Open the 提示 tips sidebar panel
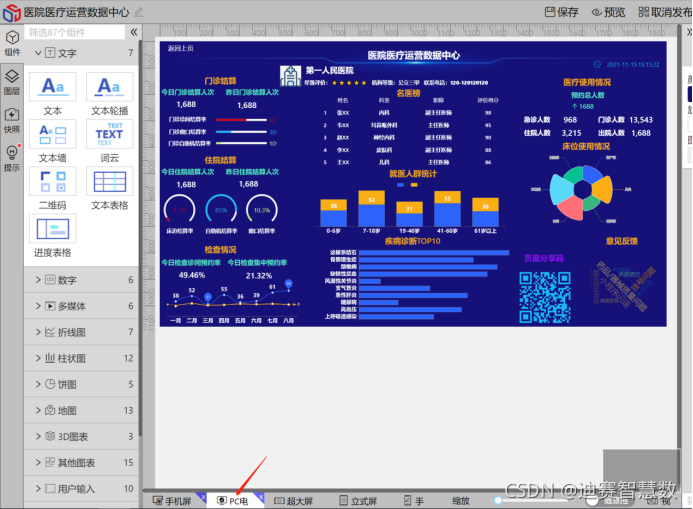 tap(12, 158)
